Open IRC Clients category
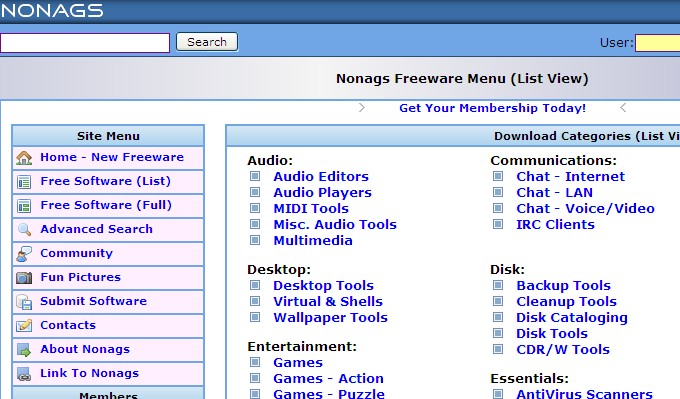680x399 pixels. point(555,225)
